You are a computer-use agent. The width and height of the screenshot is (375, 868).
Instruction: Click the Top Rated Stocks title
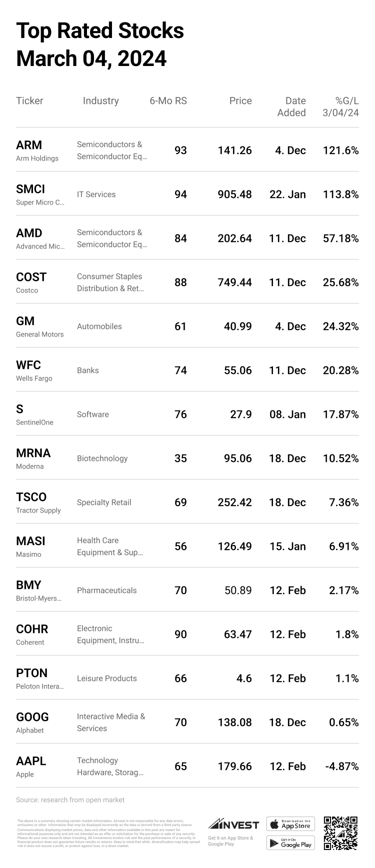click(100, 31)
